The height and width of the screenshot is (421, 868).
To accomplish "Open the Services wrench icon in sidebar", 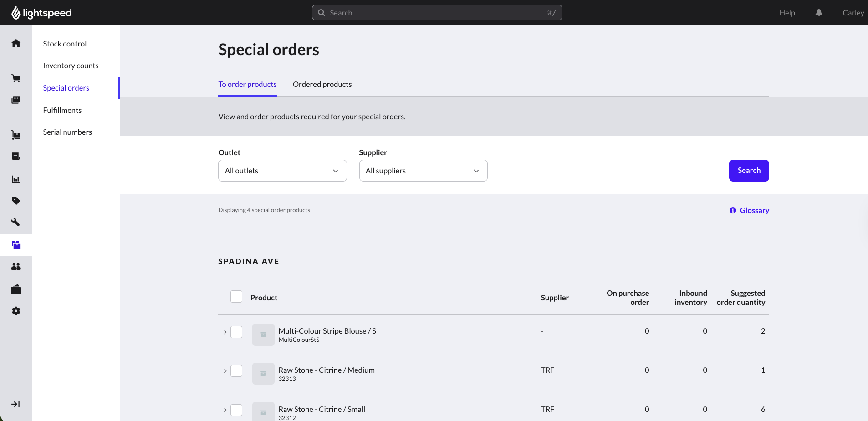I will coord(16,222).
